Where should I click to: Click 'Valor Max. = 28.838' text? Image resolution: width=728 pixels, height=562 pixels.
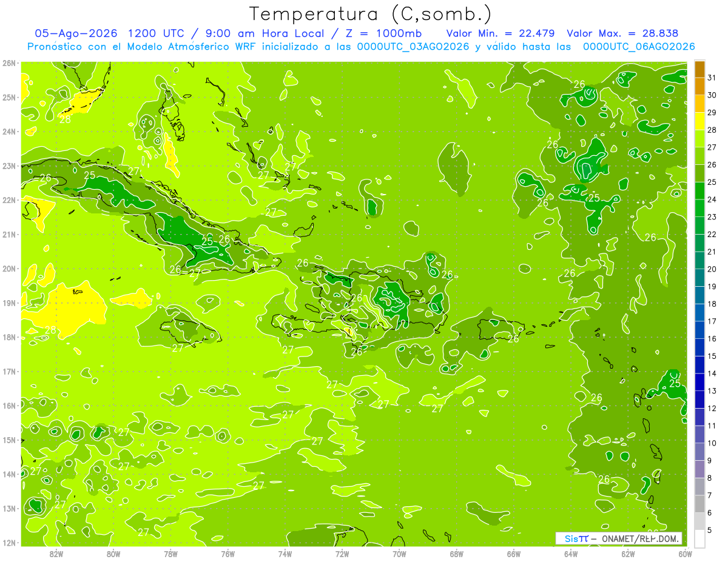point(622,33)
